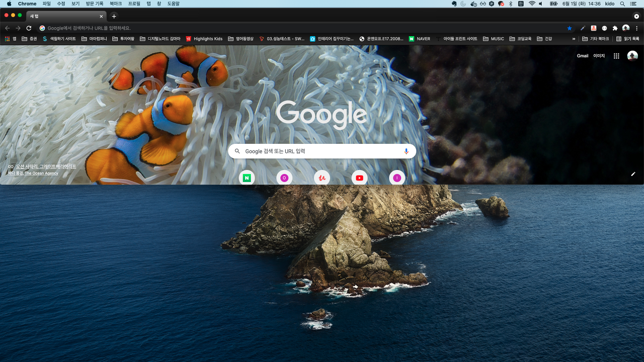The height and width of the screenshot is (362, 644).
Task: Open the purple 'I' shortcut tile
Action: (397, 177)
